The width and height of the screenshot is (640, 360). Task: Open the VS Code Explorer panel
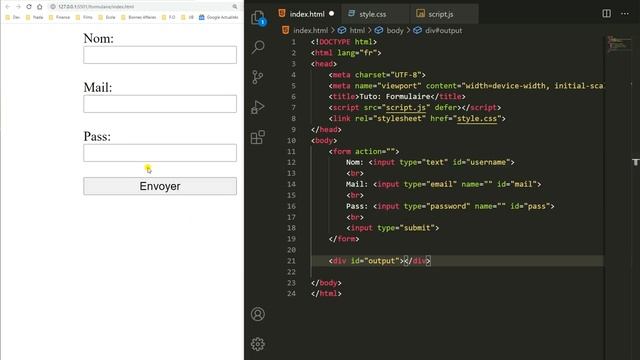coord(258,18)
